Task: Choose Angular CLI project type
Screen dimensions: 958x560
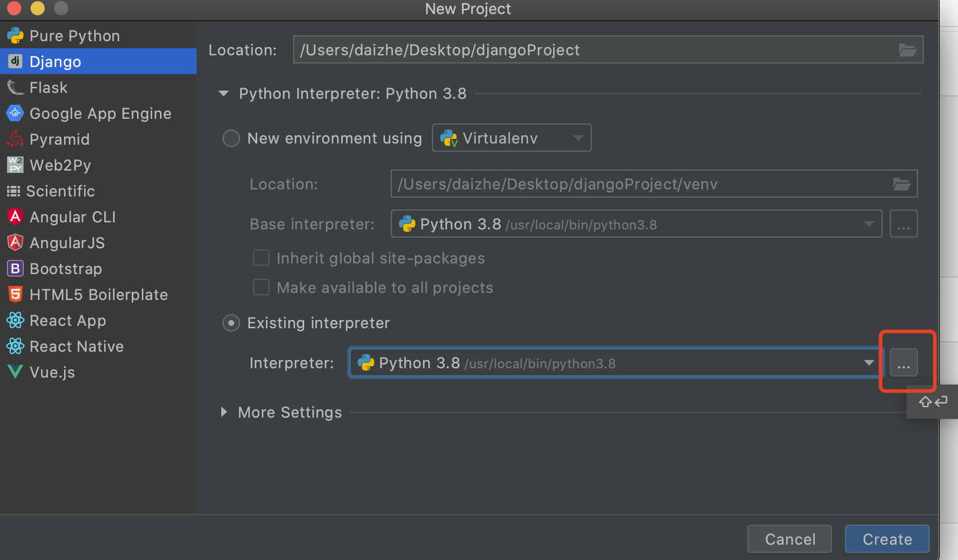Action: tap(98, 217)
